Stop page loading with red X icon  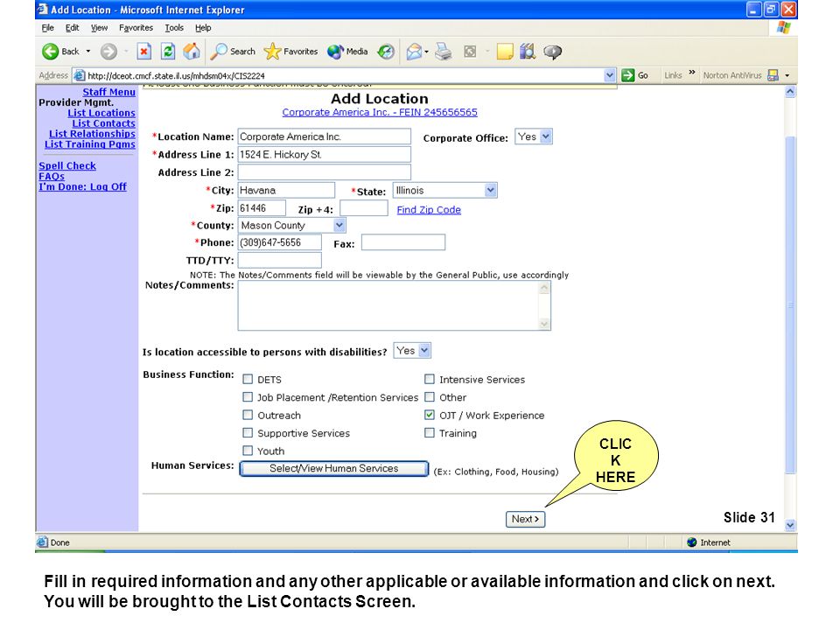tap(143, 52)
